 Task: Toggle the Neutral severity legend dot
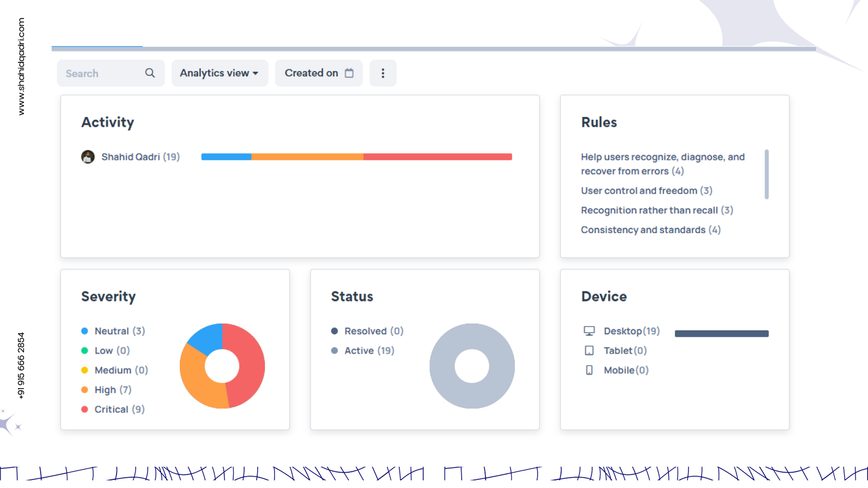point(85,331)
